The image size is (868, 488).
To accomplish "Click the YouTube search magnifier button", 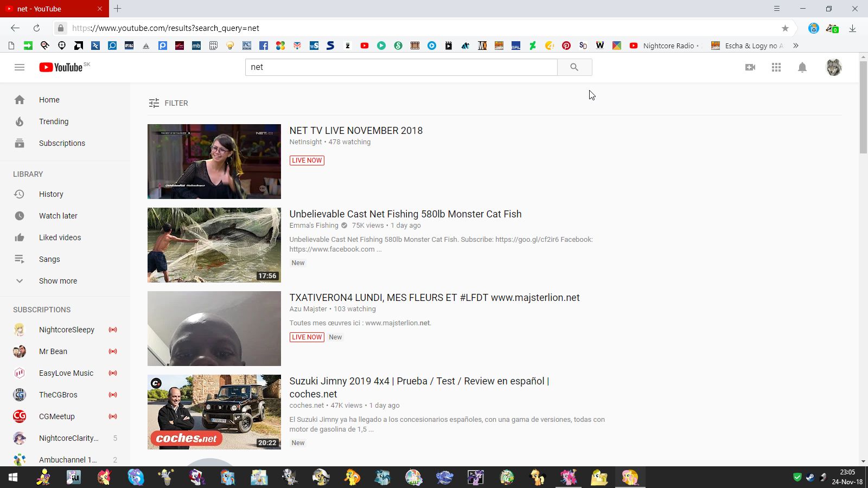I will pos(574,67).
